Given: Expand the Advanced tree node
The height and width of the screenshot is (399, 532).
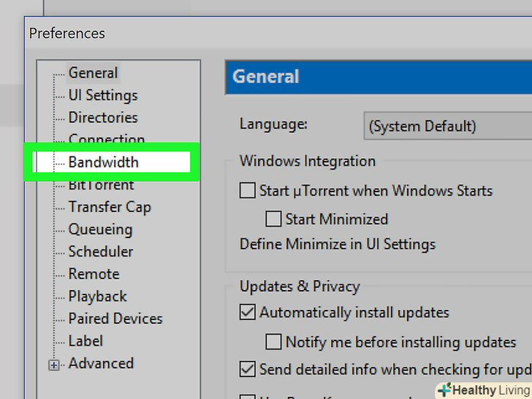Looking at the screenshot, I should coord(54,365).
